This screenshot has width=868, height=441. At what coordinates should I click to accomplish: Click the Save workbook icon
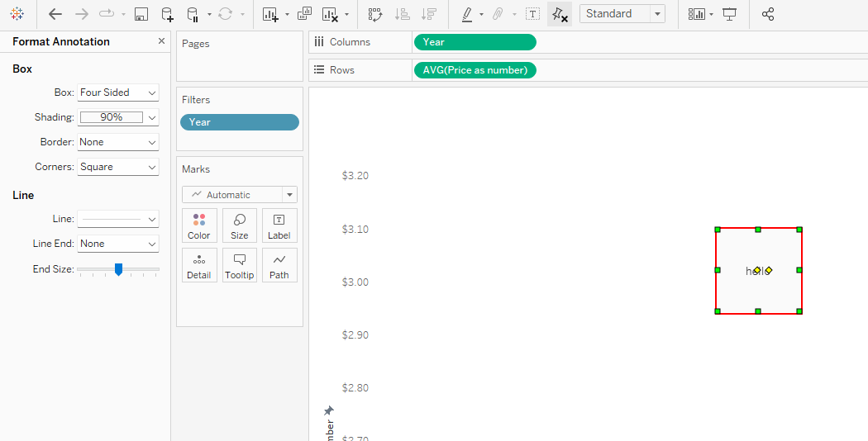point(141,14)
